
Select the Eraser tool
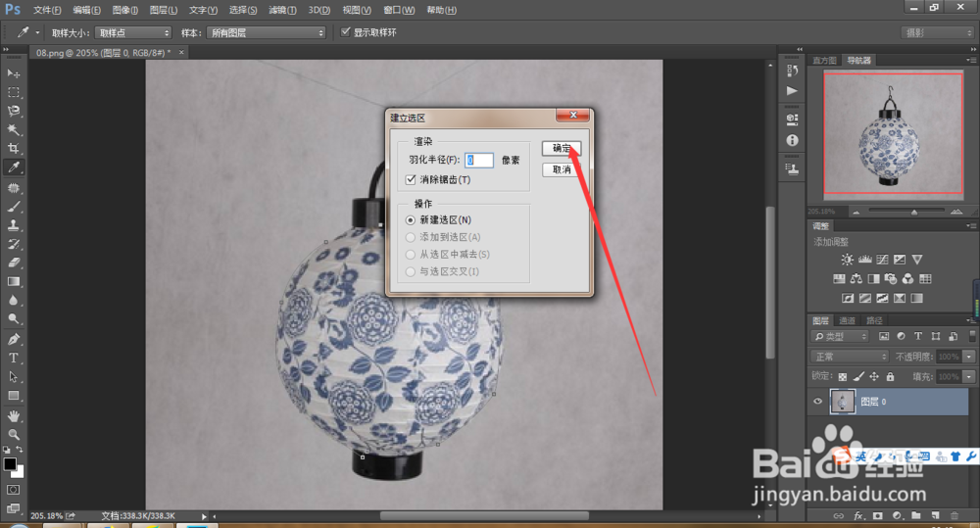click(13, 264)
